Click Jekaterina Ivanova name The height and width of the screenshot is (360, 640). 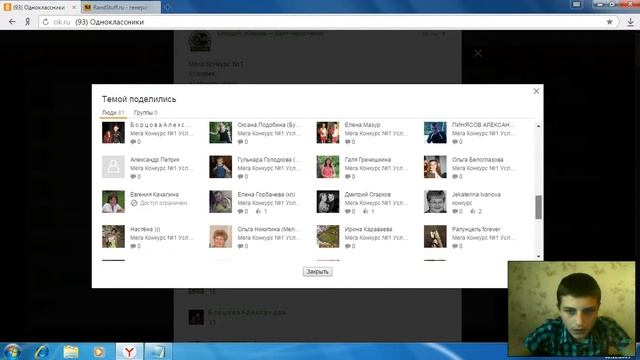[476, 195]
